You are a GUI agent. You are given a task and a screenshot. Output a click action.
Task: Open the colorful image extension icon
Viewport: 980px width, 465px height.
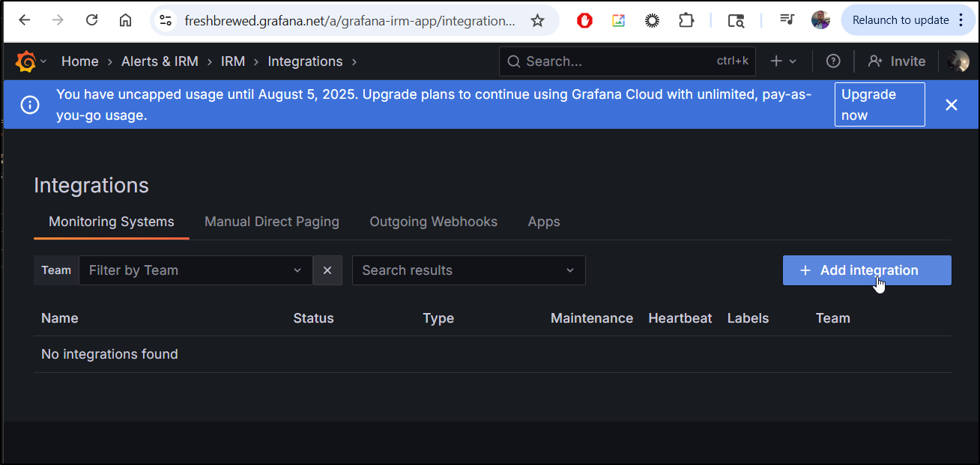tap(618, 21)
